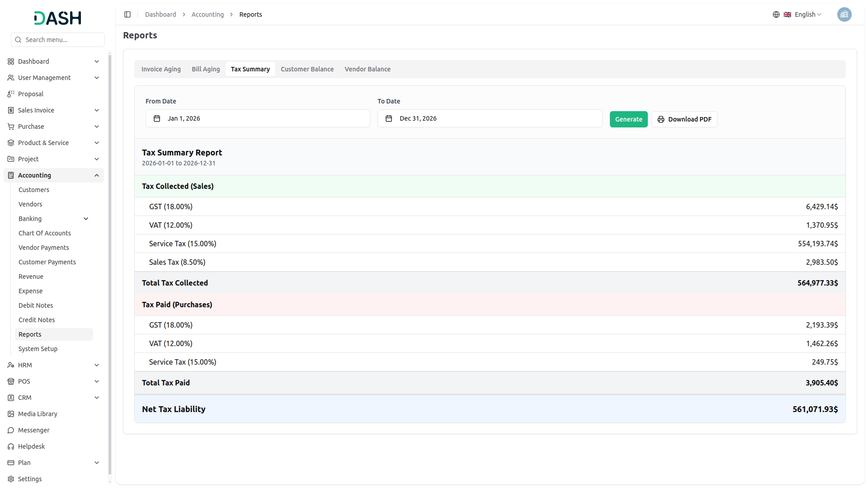
Task: Open Helpdesk from the sidebar
Action: click(31, 446)
